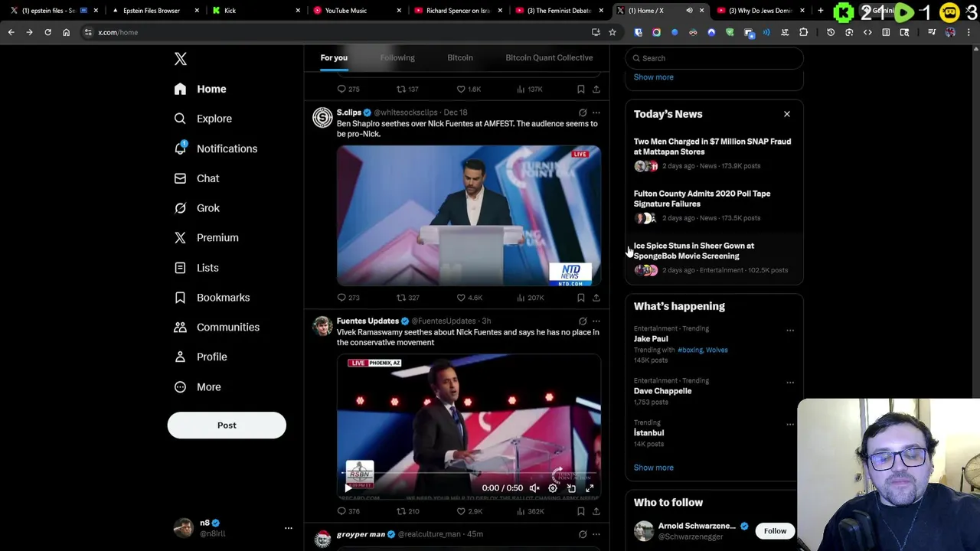Viewport: 980px width, 551px height.
Task: Bookmark the Fuentes Updates post
Action: pyautogui.click(x=581, y=511)
